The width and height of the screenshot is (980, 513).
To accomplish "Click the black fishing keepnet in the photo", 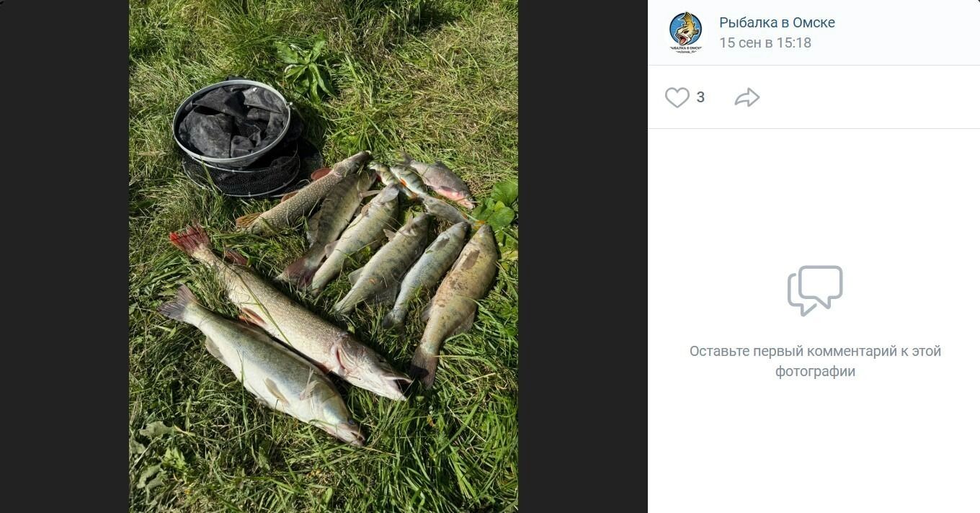I will click(x=238, y=137).
